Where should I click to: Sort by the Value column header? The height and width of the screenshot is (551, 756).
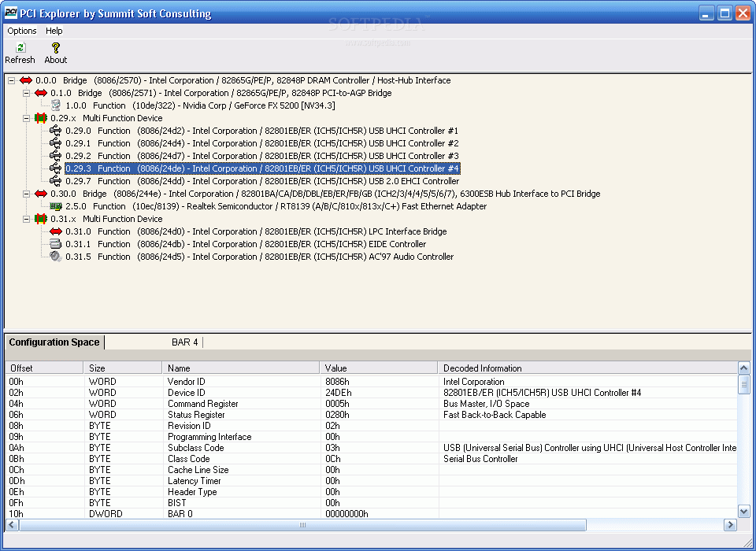click(379, 368)
